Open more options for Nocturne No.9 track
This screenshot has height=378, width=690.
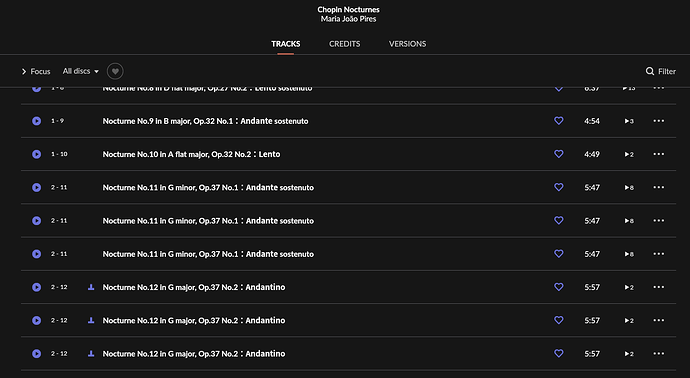click(x=658, y=121)
